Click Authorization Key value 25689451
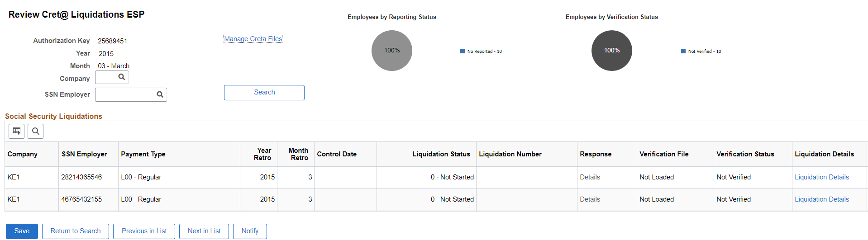This screenshot has width=868, height=240. click(x=113, y=41)
